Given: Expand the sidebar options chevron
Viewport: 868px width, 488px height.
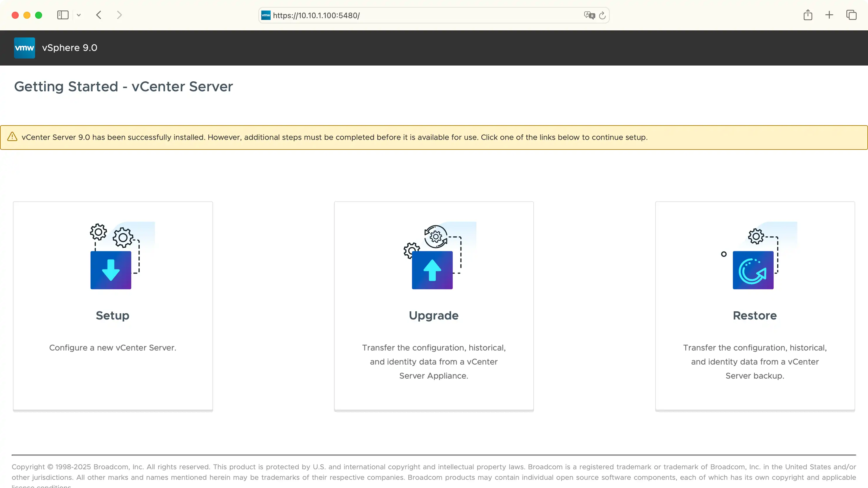Looking at the screenshot, I should [x=79, y=15].
